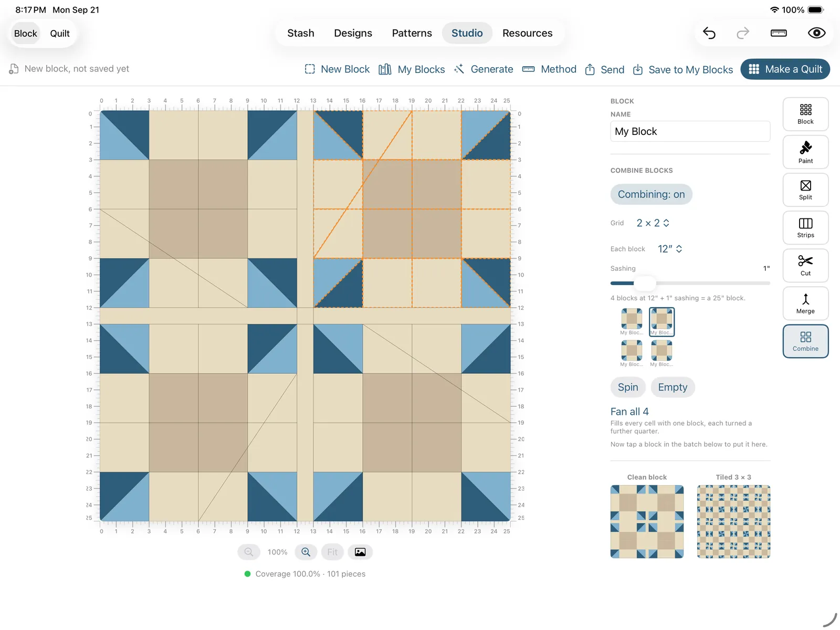Click Fan all 4 link
The height and width of the screenshot is (630, 840).
tap(629, 412)
